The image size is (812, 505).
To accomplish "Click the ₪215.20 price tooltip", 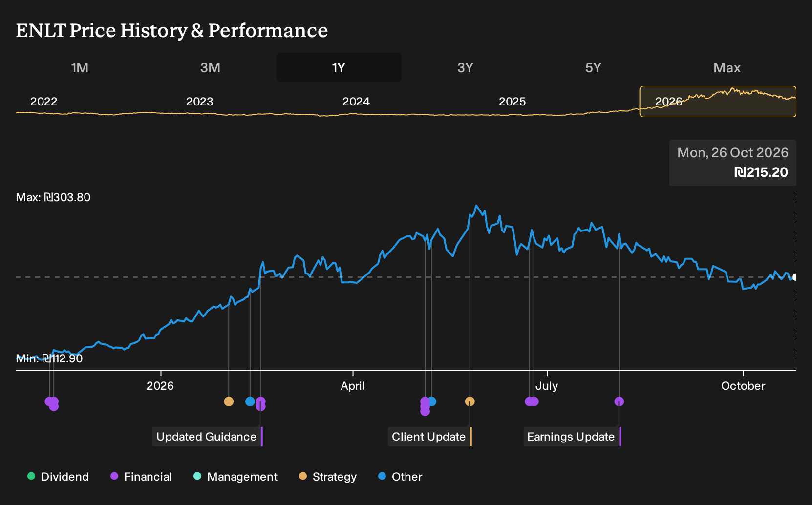I will pos(733,163).
